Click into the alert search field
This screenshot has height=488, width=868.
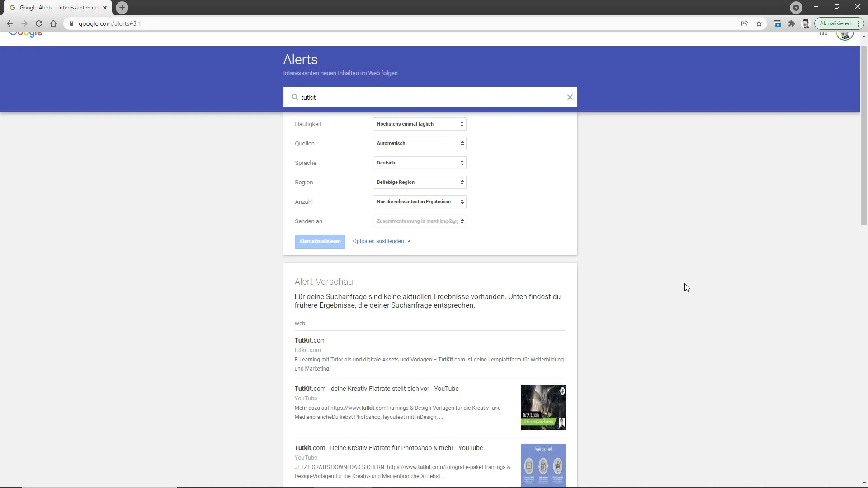[430, 97]
